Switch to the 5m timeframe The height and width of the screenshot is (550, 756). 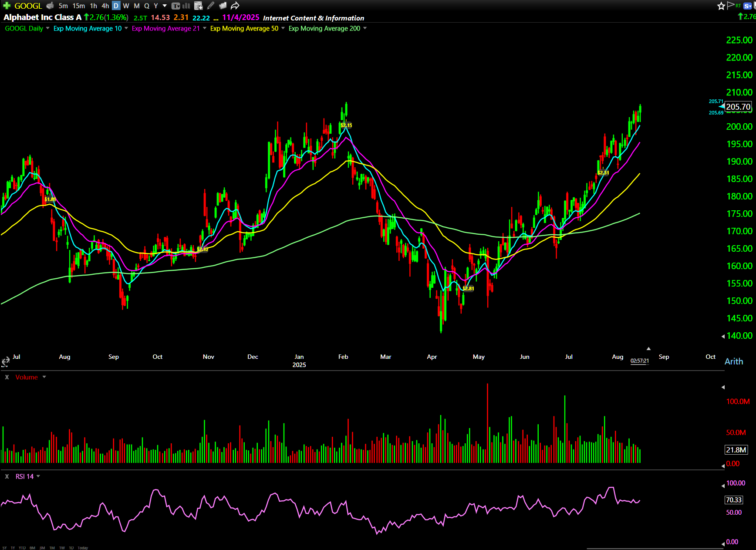(63, 6)
